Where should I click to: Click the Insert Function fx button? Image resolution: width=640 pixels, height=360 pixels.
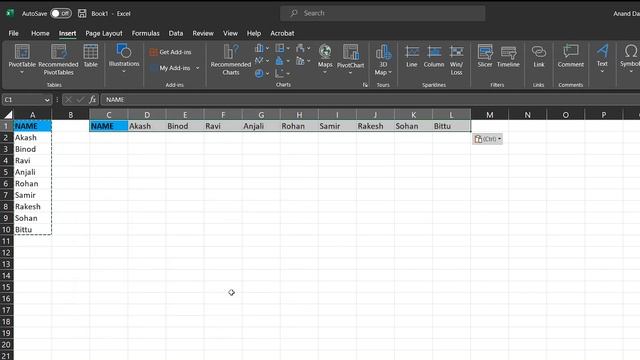pyautogui.click(x=93, y=100)
